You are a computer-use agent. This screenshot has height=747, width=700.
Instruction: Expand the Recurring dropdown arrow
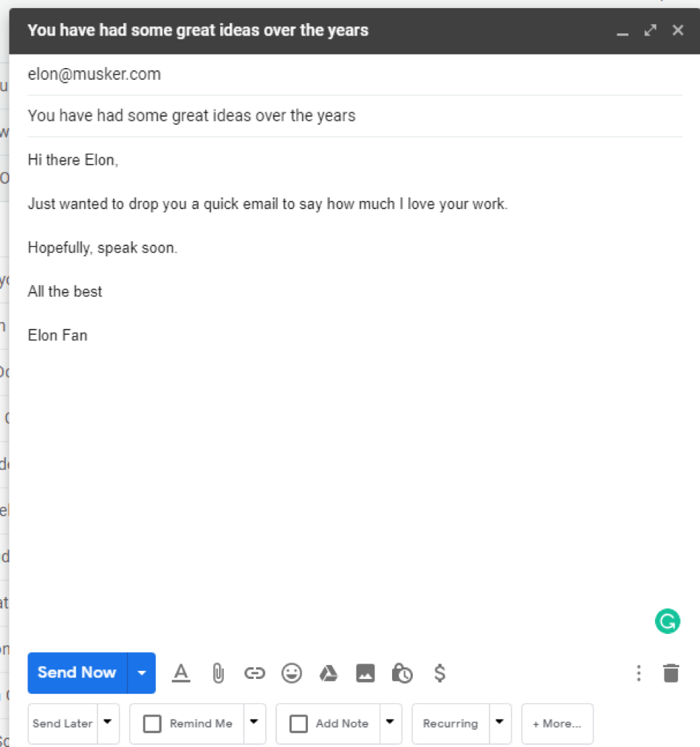500,723
